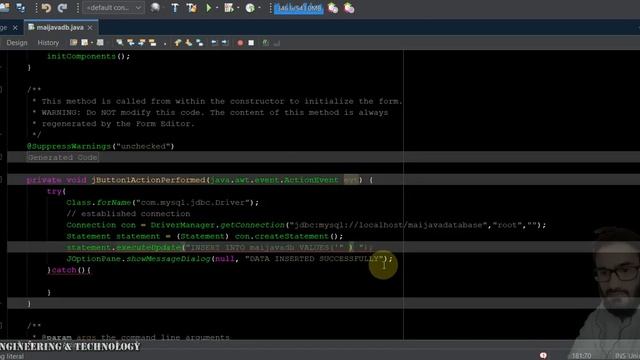The image size is (640, 360).
Task: Click the first profiler icon after memory bar
Action: click(333, 8)
